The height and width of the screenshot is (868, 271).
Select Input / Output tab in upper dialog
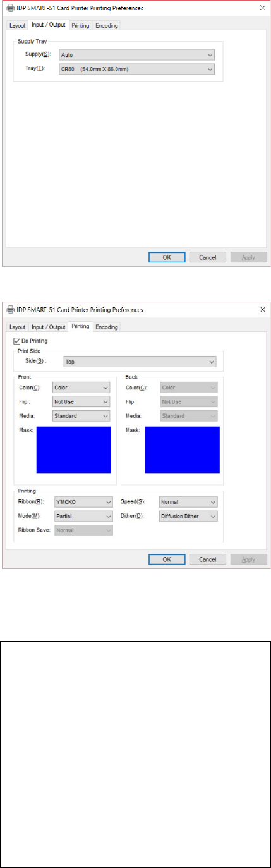[x=49, y=25]
